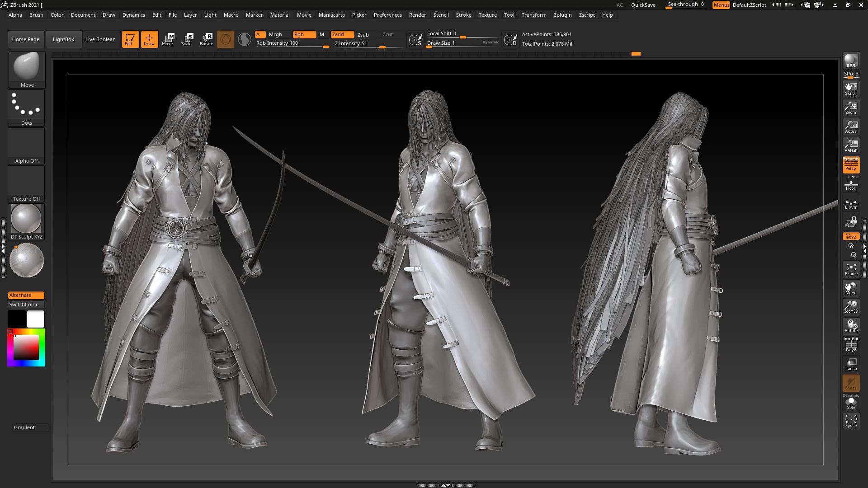The height and width of the screenshot is (488, 868).
Task: Open the Tool menu
Action: [x=509, y=15]
